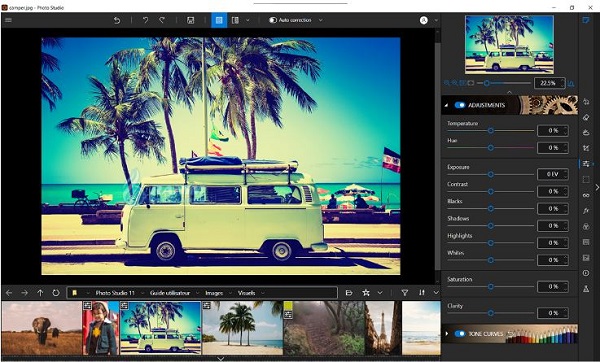
Task: Refresh the folder contents
Action: pyautogui.click(x=56, y=293)
